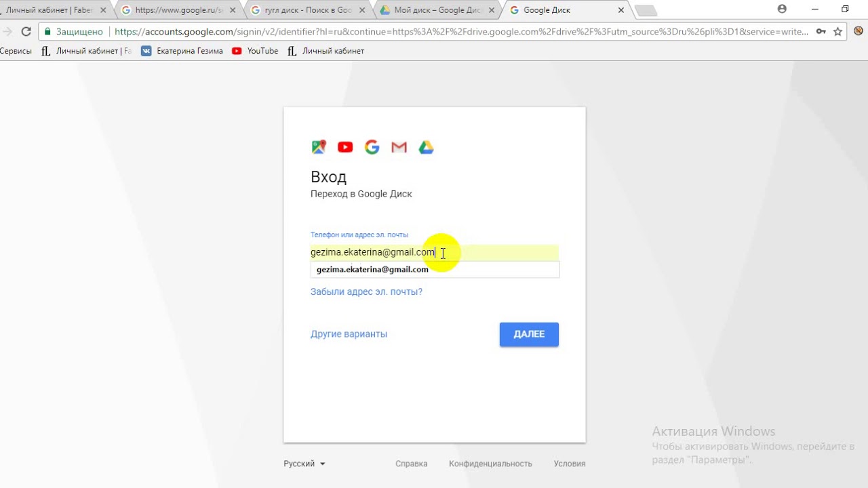Close the https://www.google.ru tab

(x=233, y=10)
